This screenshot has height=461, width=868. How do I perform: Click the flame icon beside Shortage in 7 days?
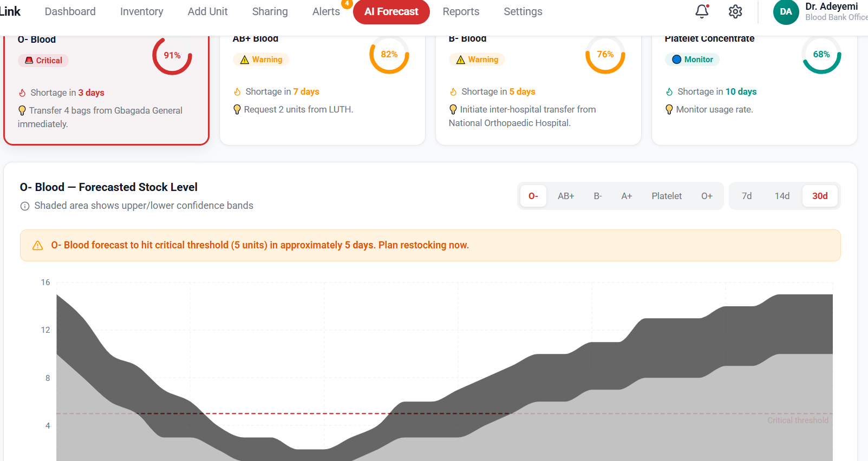click(237, 92)
